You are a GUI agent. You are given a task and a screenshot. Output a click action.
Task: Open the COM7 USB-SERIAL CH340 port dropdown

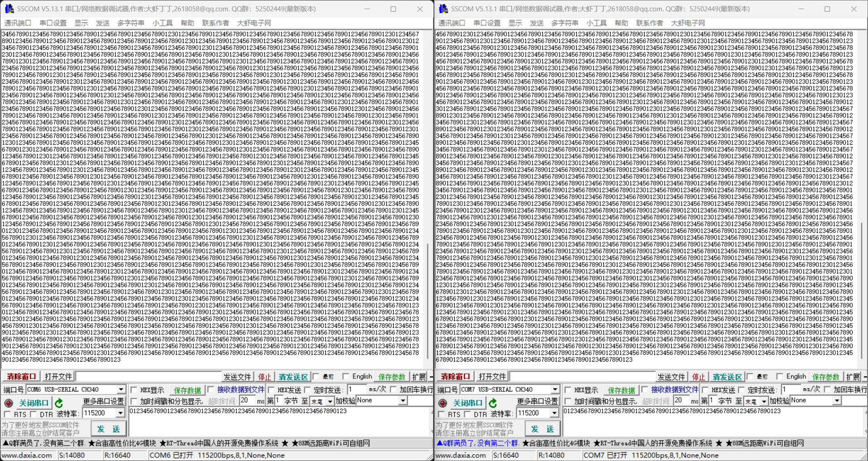pyautogui.click(x=555, y=390)
